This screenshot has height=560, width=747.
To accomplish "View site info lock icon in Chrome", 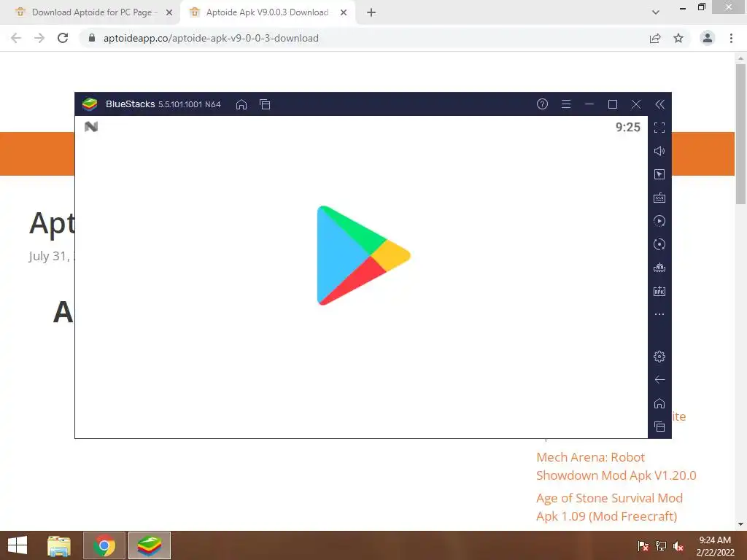I will [92, 38].
